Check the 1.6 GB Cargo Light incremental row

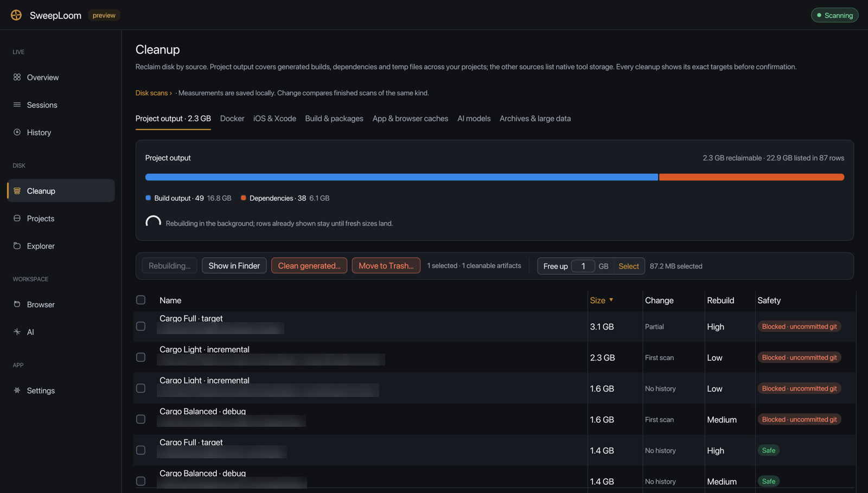click(141, 388)
